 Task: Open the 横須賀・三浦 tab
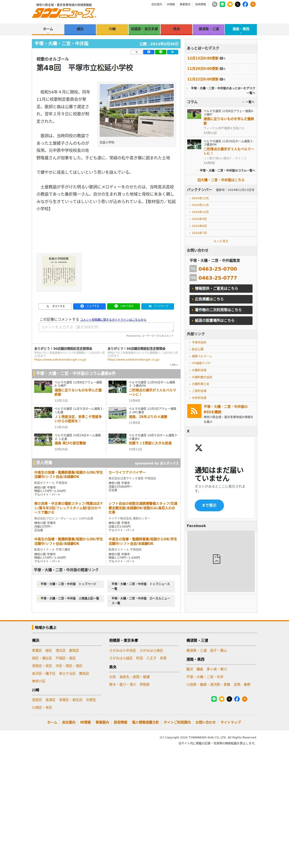[x=209, y=29]
